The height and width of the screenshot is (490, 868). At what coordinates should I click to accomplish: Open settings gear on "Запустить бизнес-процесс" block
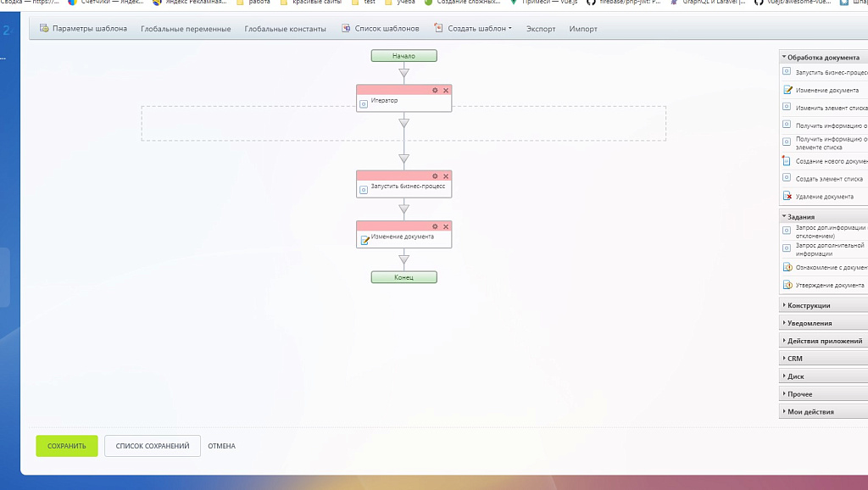coord(435,174)
